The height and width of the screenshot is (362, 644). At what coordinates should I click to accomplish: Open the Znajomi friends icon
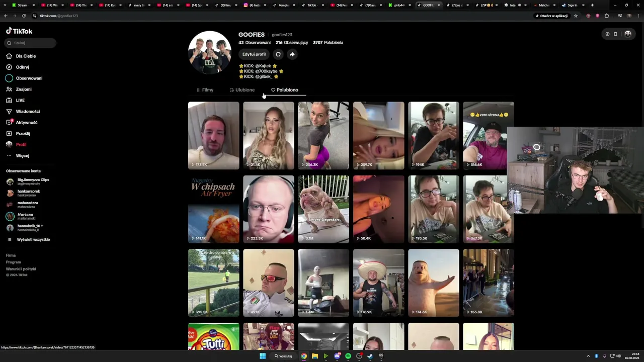tap(9, 89)
